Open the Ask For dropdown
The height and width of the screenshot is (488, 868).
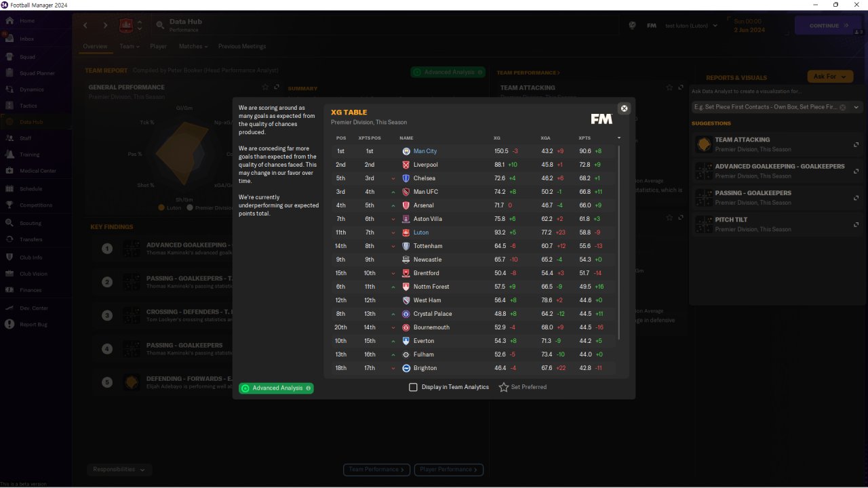point(829,77)
